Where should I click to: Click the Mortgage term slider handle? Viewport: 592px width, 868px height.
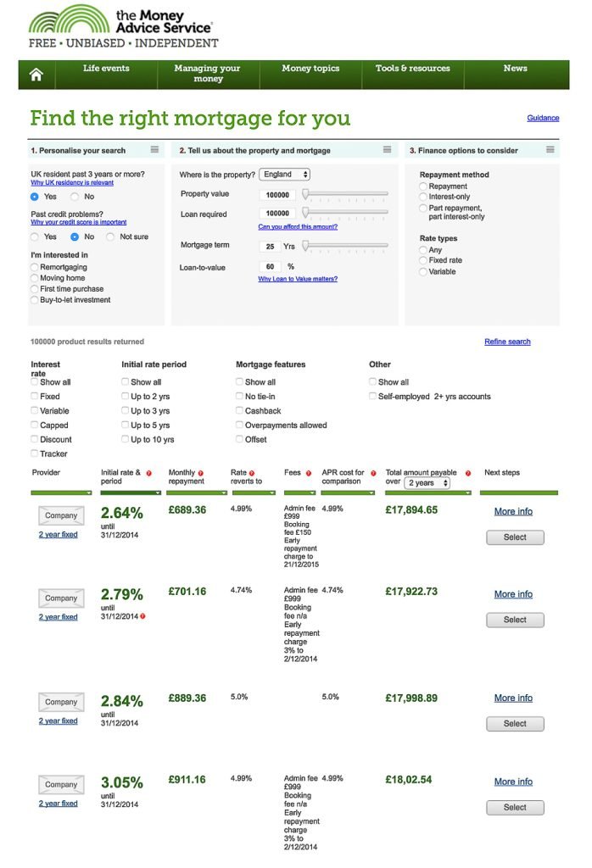coord(305,246)
